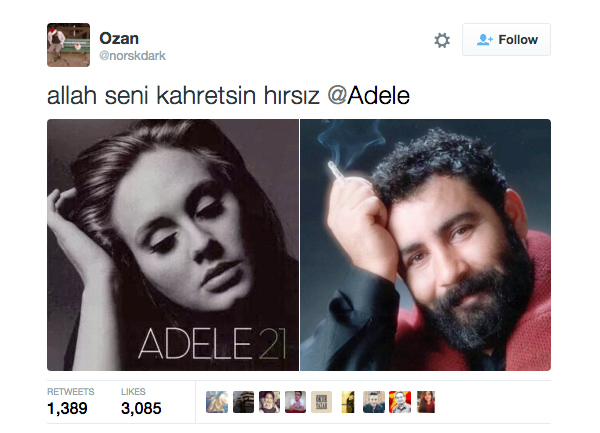Click the beige text-logo liker avatar
The width and height of the screenshot is (600, 433).
tap(321, 402)
